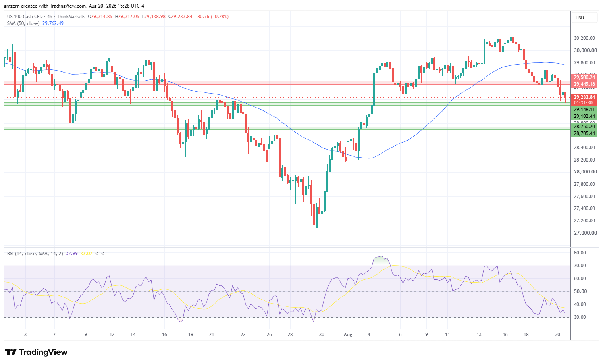603x364 pixels.
Task: Click the TradingView logo at the bottom
Action: point(36,352)
